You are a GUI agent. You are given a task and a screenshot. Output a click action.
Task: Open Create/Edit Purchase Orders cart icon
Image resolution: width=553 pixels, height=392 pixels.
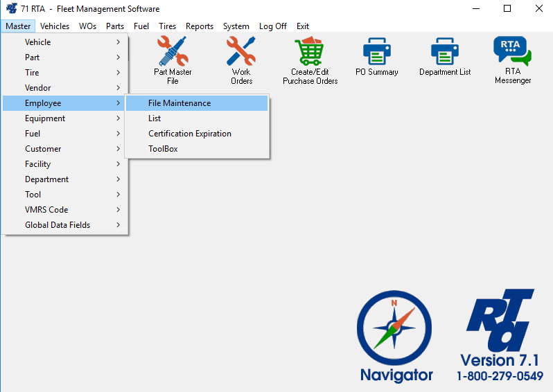pos(310,52)
